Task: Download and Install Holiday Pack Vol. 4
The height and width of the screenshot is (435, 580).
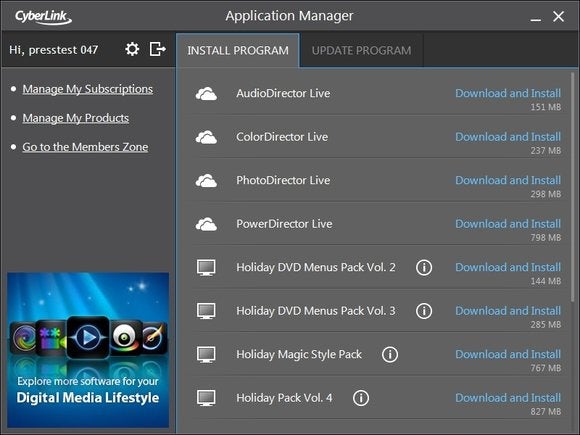Action: point(508,398)
